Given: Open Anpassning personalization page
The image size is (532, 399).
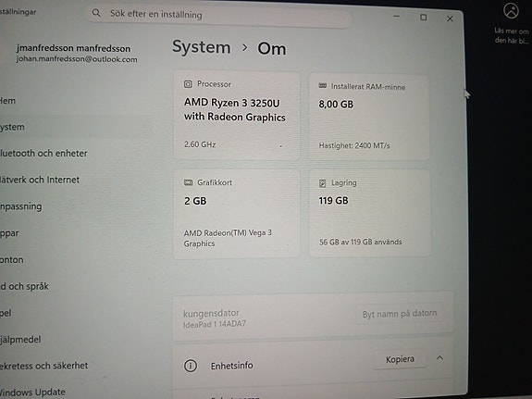Looking at the screenshot, I should 21,206.
